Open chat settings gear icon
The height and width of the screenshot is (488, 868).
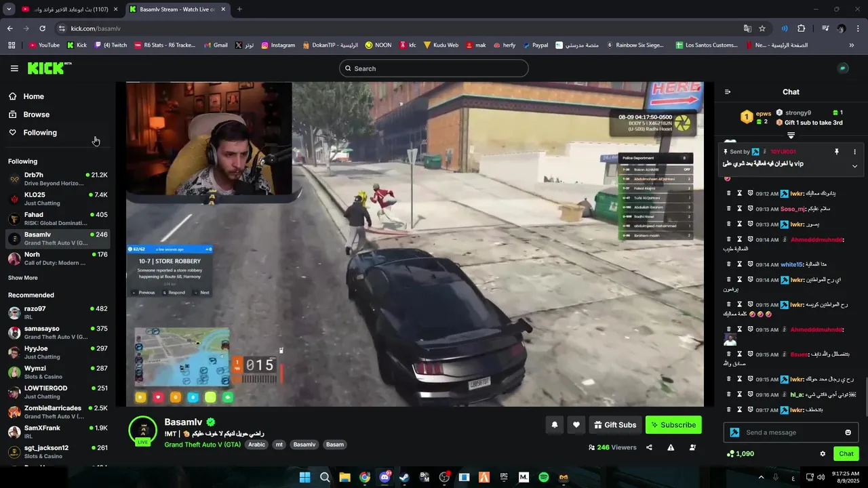pyautogui.click(x=823, y=454)
